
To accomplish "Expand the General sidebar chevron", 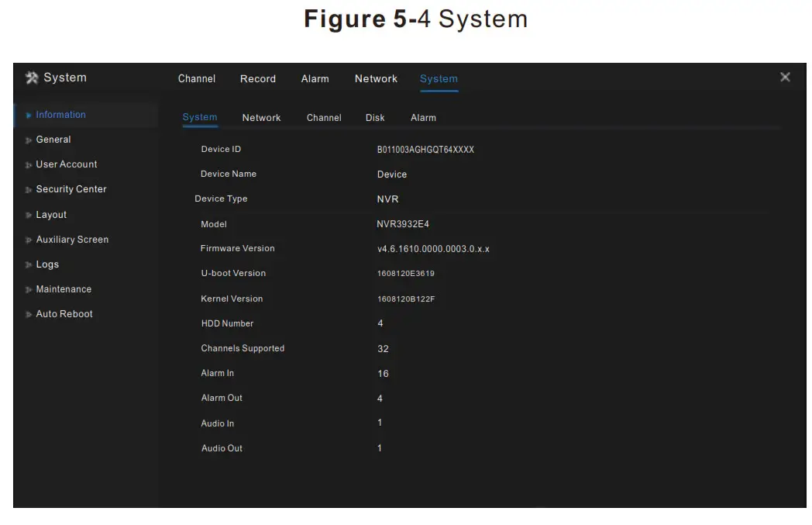I will tap(28, 140).
